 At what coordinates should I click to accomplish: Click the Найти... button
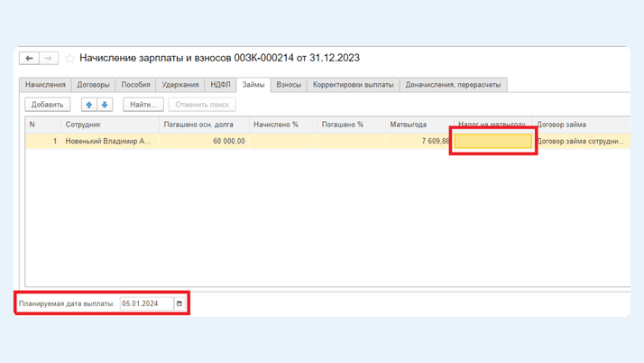point(143,105)
